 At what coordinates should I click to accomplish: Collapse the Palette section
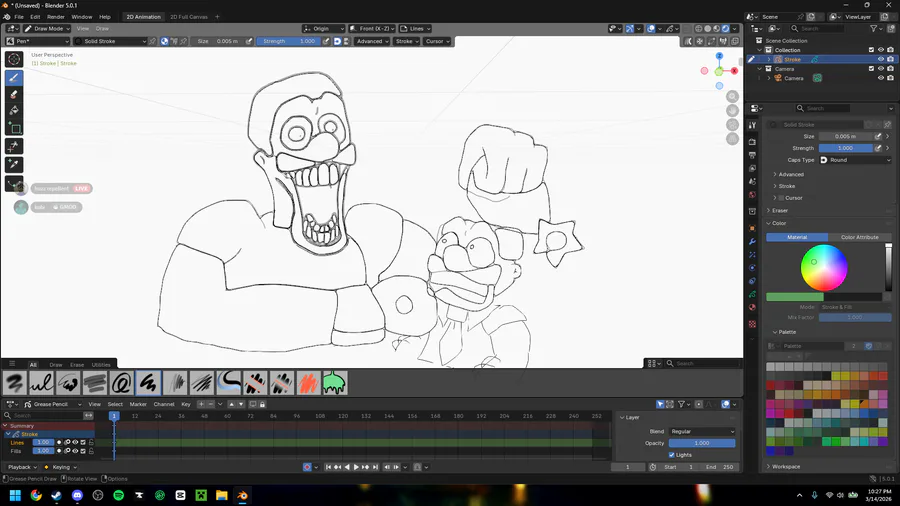[x=787, y=332]
